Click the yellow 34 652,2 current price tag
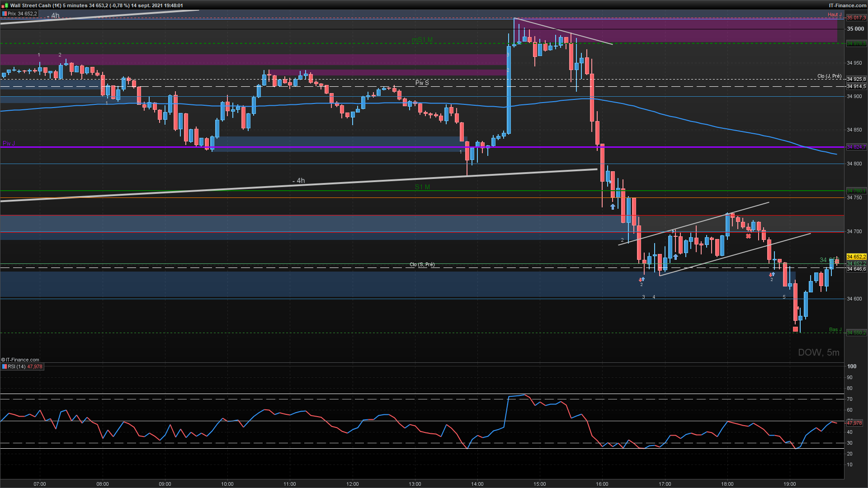 856,257
